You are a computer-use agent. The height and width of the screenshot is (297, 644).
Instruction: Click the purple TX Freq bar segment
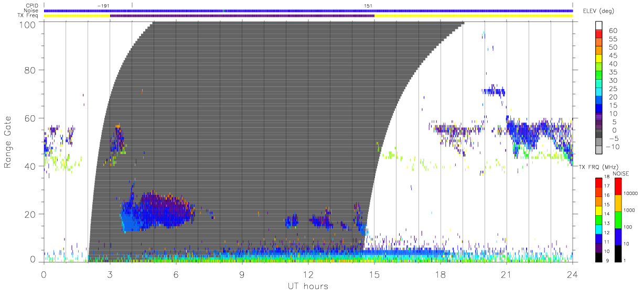242,16
